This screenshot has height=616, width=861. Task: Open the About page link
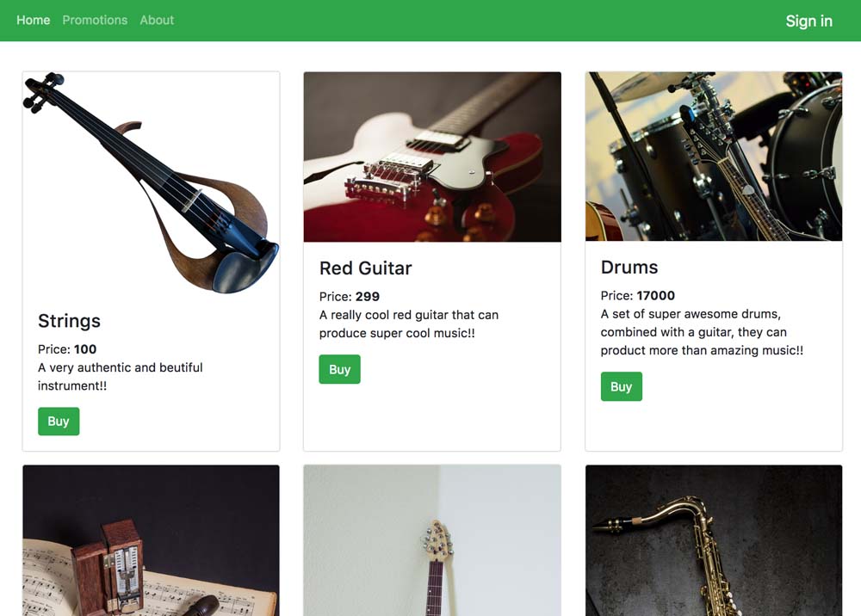[x=157, y=21]
